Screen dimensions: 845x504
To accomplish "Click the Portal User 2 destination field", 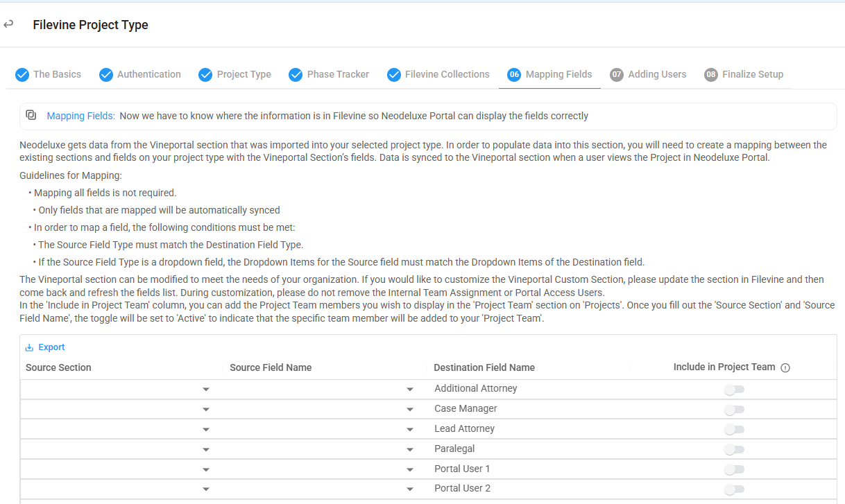I will point(462,488).
